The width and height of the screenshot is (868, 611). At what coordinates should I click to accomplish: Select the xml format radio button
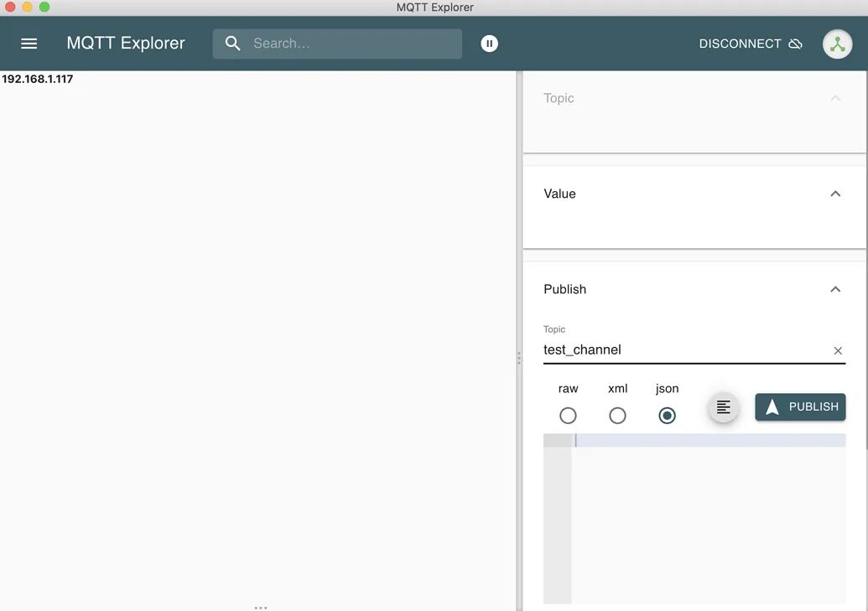[617, 415]
